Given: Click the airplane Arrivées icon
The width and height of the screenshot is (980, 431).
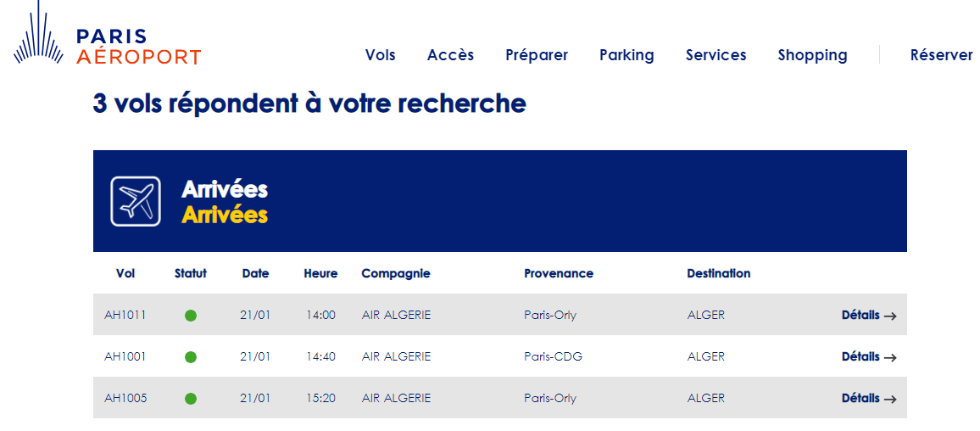Looking at the screenshot, I should (136, 201).
